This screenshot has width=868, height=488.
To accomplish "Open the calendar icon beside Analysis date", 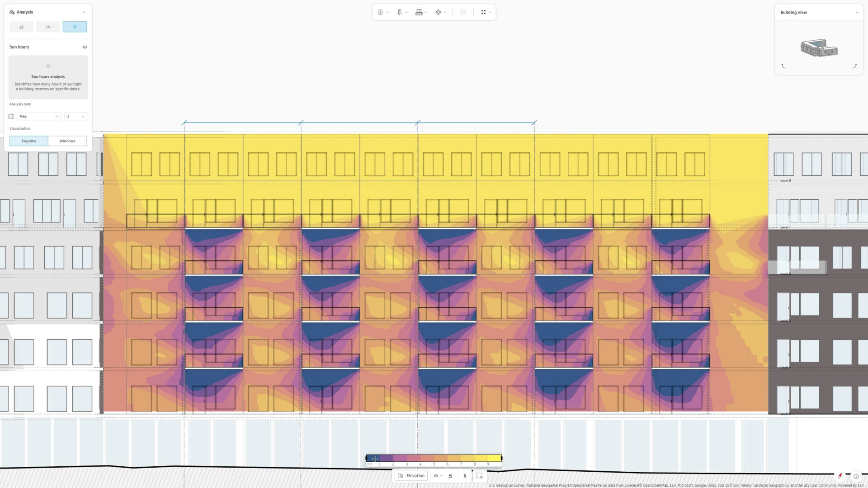I will (11, 116).
